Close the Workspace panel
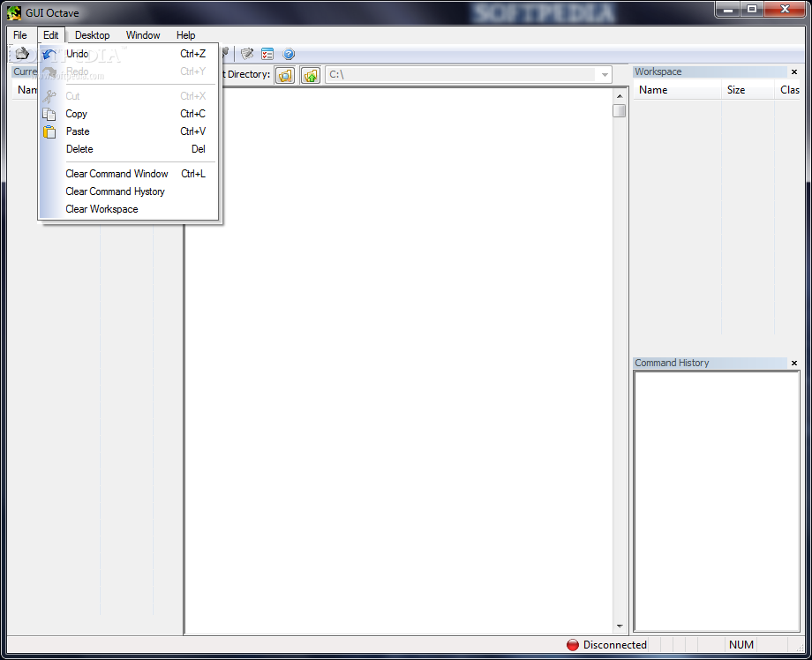Viewport: 812px width, 660px height. [794, 72]
